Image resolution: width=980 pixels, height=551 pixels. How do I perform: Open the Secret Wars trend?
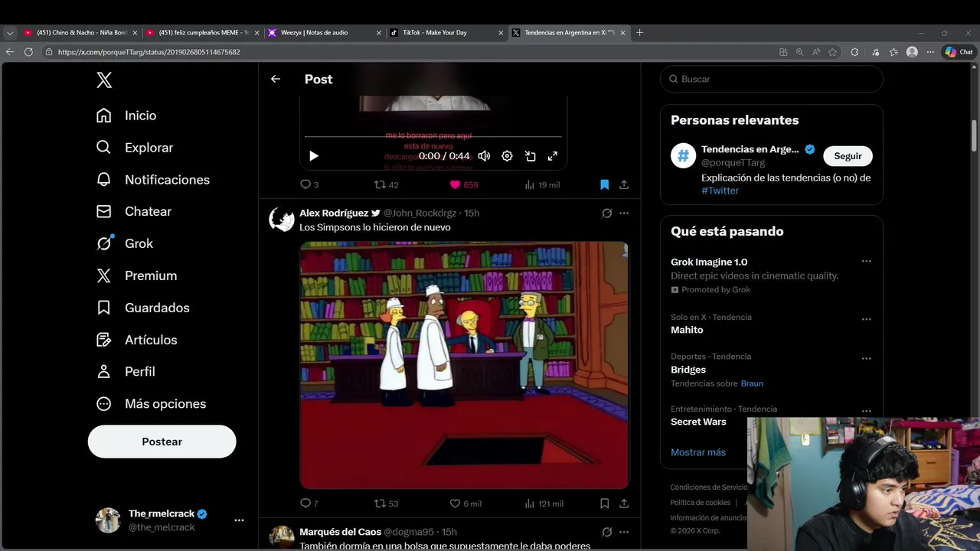(x=698, y=422)
